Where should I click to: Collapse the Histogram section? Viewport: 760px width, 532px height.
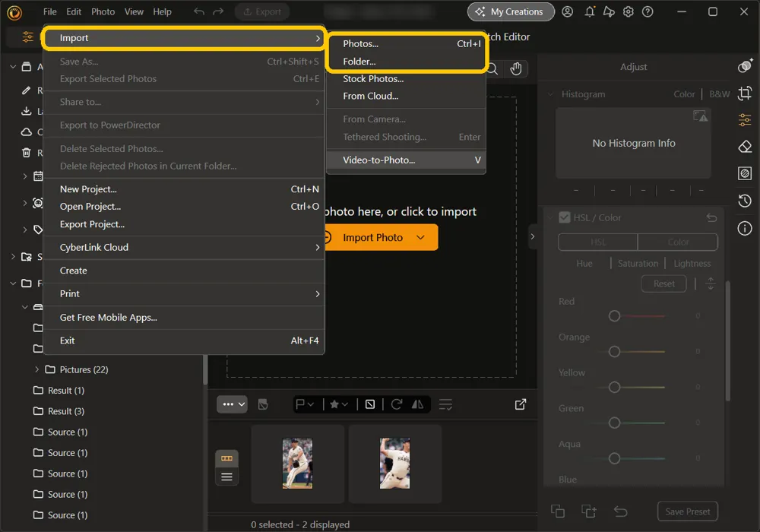pos(550,94)
